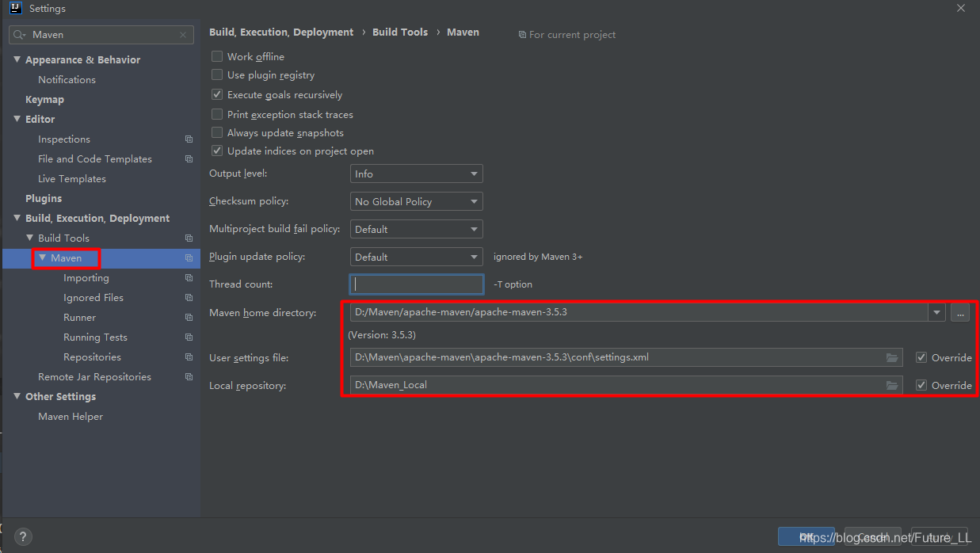The width and height of the screenshot is (980, 553).
Task: Click the OK button
Action: (806, 536)
